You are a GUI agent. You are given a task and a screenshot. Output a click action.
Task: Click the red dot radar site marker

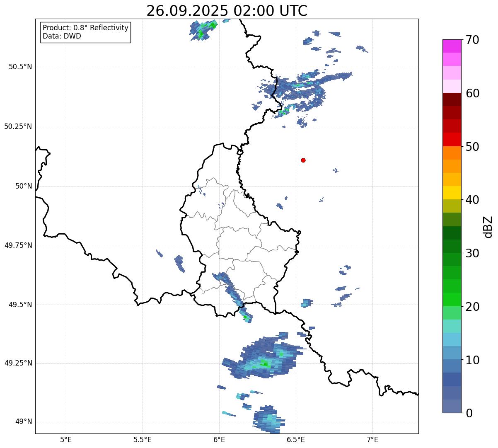point(303,160)
